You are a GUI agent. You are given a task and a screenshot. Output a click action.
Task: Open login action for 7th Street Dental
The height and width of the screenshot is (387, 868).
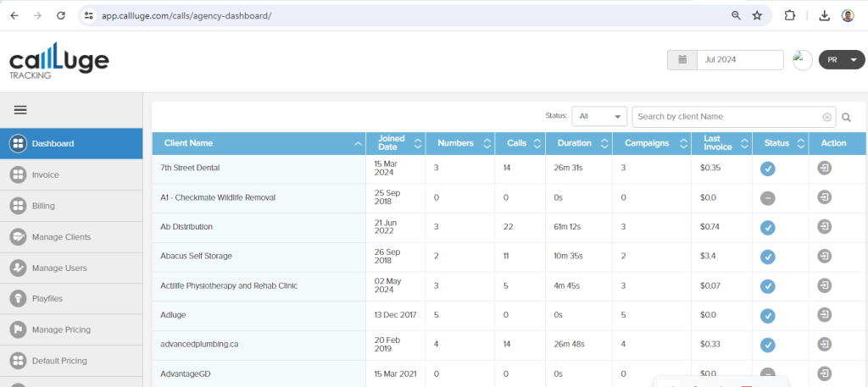pyautogui.click(x=825, y=169)
